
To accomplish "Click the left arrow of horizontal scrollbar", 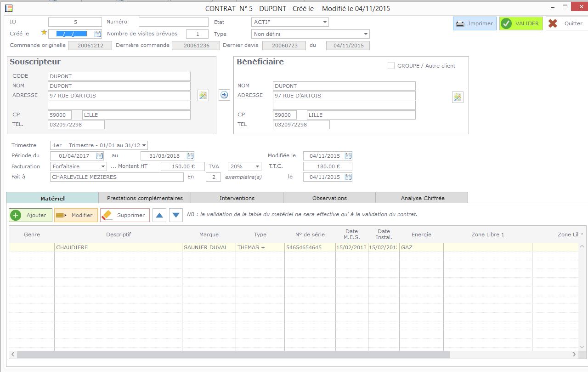I will point(13,355).
